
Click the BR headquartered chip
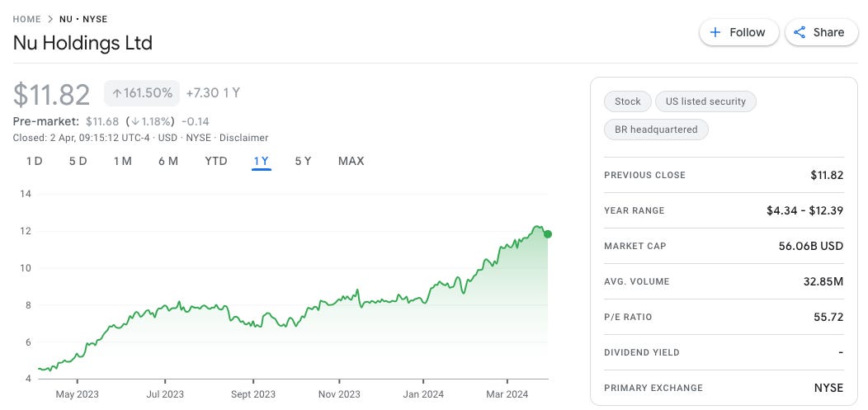[x=656, y=130]
